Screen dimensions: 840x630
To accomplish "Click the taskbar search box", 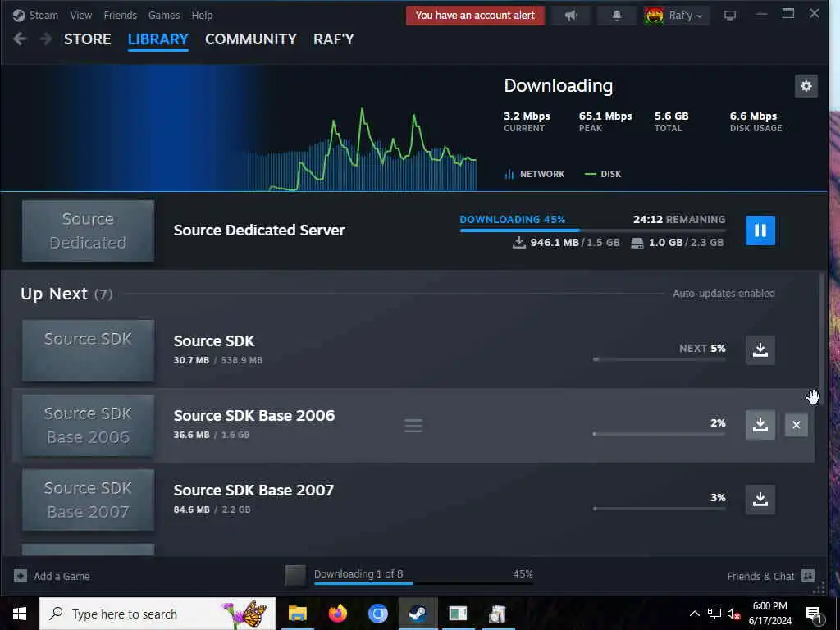I will [x=157, y=614].
